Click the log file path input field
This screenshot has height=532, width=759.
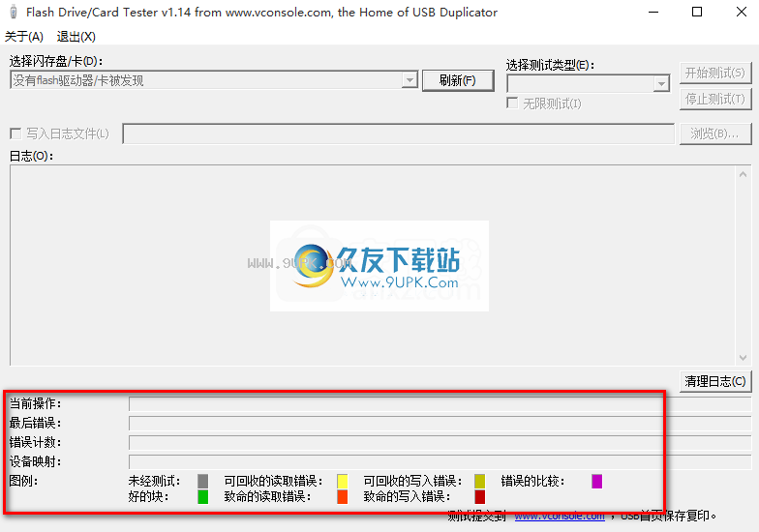point(399,133)
